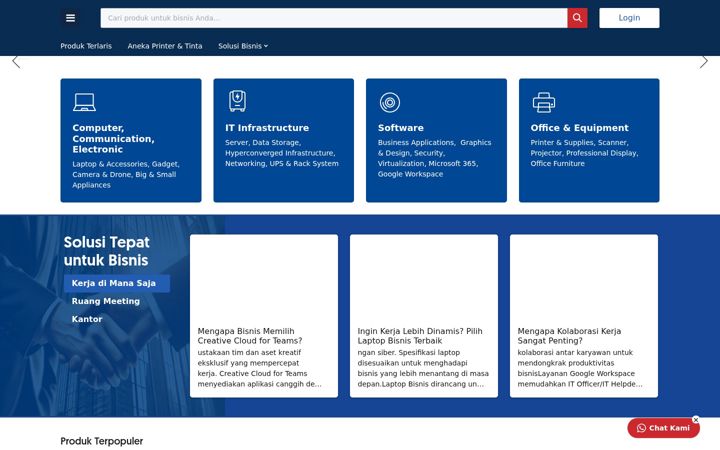Click the disc icon in Software card

(390, 102)
